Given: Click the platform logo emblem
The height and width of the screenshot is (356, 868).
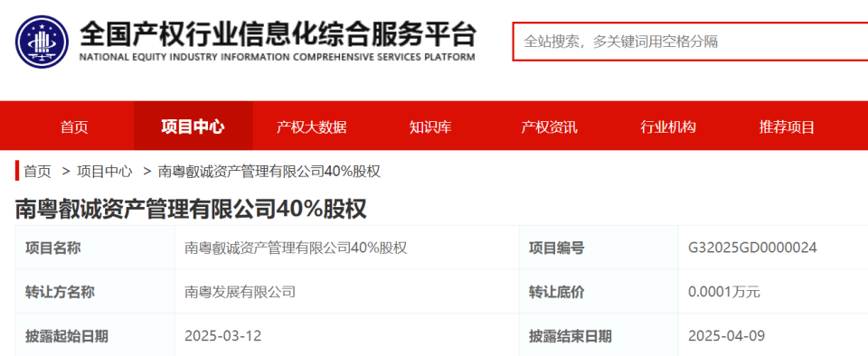Looking at the screenshot, I should coord(42,42).
